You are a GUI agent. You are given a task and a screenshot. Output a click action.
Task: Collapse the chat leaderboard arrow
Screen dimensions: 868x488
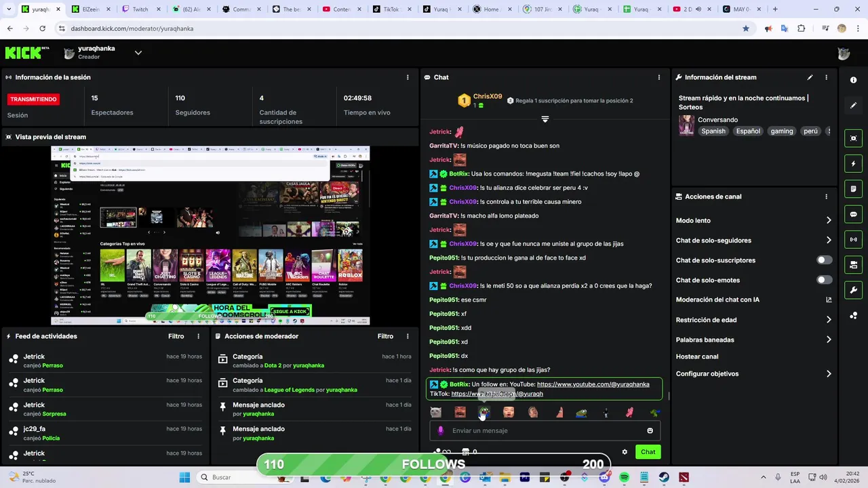545,119
